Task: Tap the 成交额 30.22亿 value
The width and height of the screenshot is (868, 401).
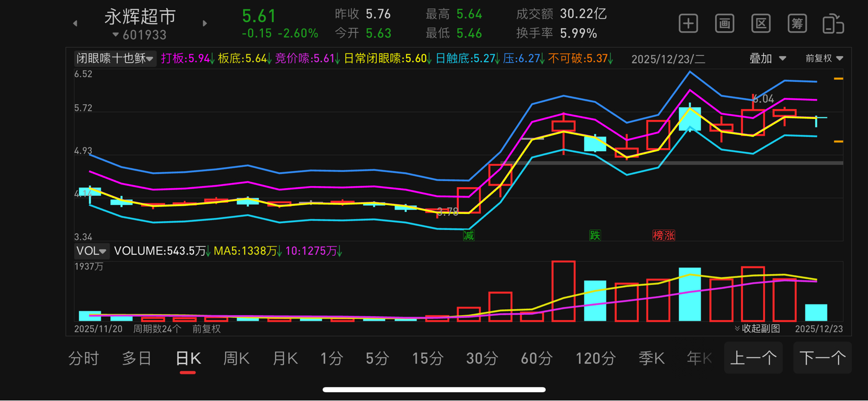Action: (x=583, y=14)
